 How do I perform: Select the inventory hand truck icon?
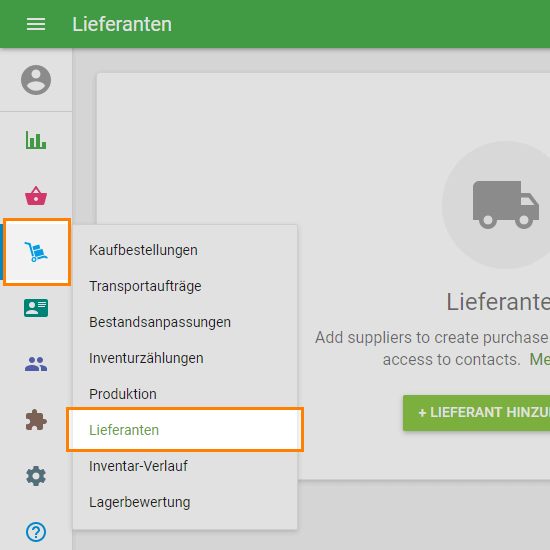36,251
